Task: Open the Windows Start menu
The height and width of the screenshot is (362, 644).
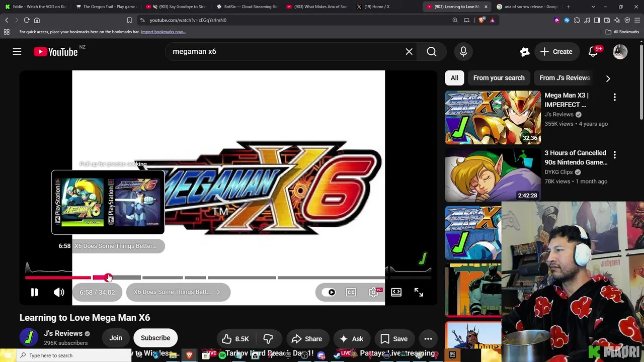Action: (7, 355)
